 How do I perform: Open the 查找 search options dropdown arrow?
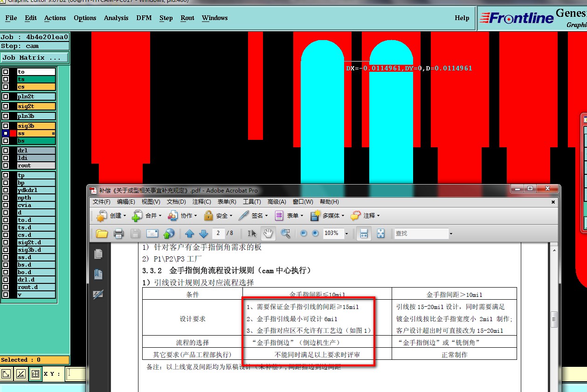(x=450, y=234)
